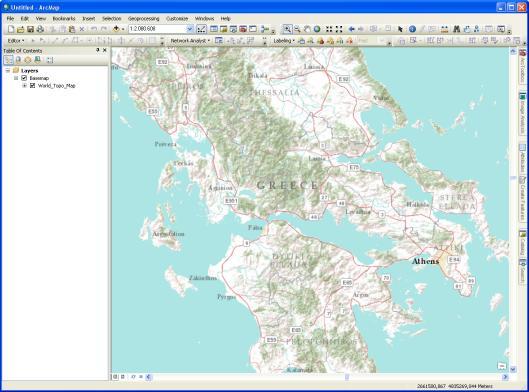Switch to Layout View
The image size is (529, 392).
[123, 377]
